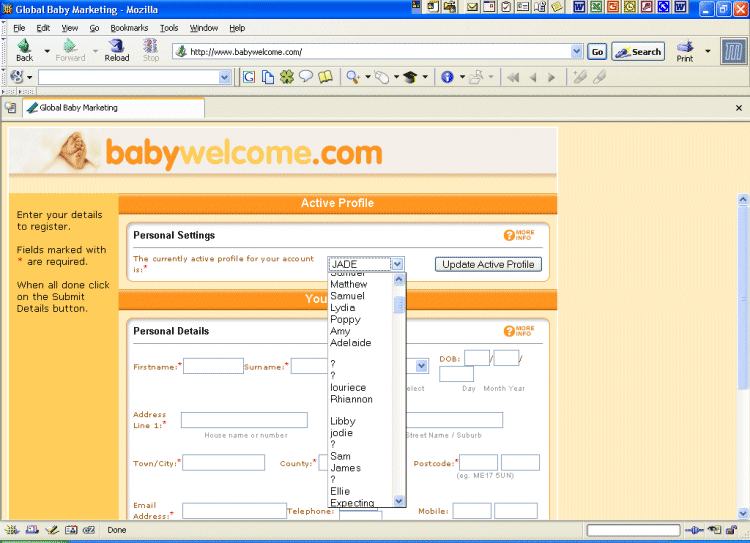
Task: Click the Mail icon in status bar
Action: 32,530
